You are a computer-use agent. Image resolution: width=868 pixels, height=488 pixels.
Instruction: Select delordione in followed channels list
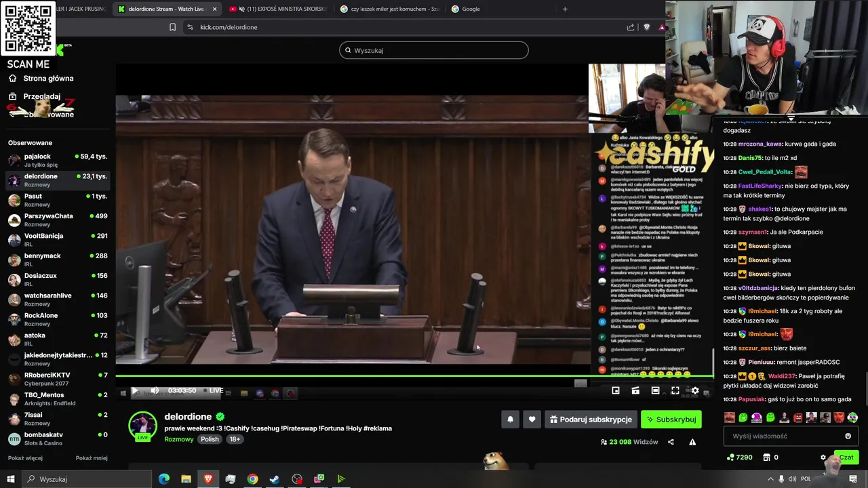(58, 180)
